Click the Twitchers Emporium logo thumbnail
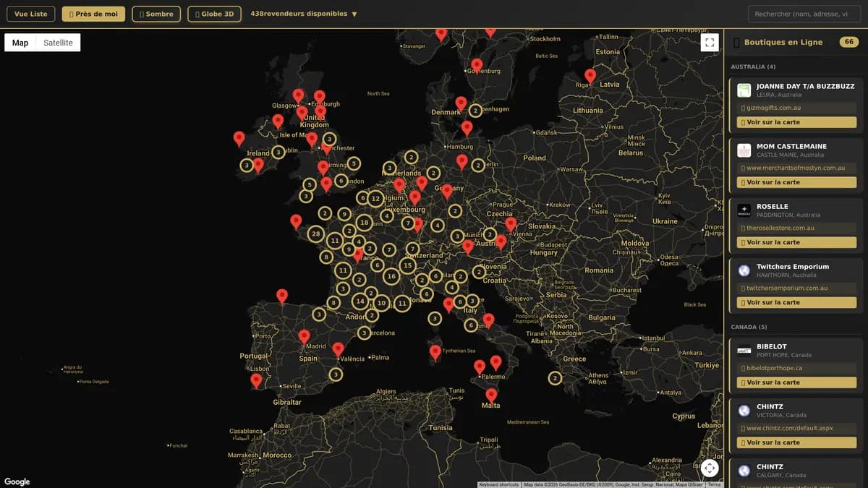868x488 pixels. pos(744,270)
